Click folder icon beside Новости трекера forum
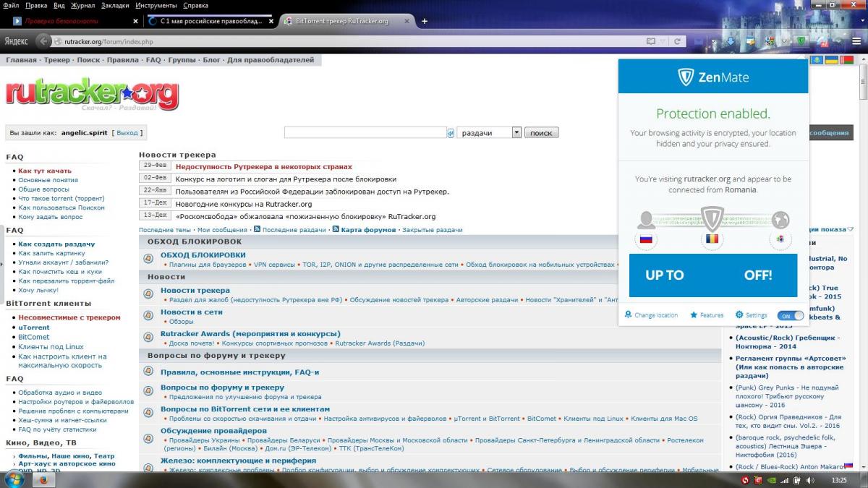This screenshot has width=868, height=488. [148, 293]
